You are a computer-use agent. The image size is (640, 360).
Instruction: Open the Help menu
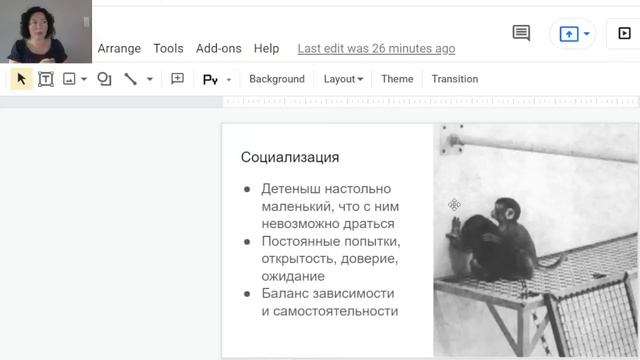267,49
